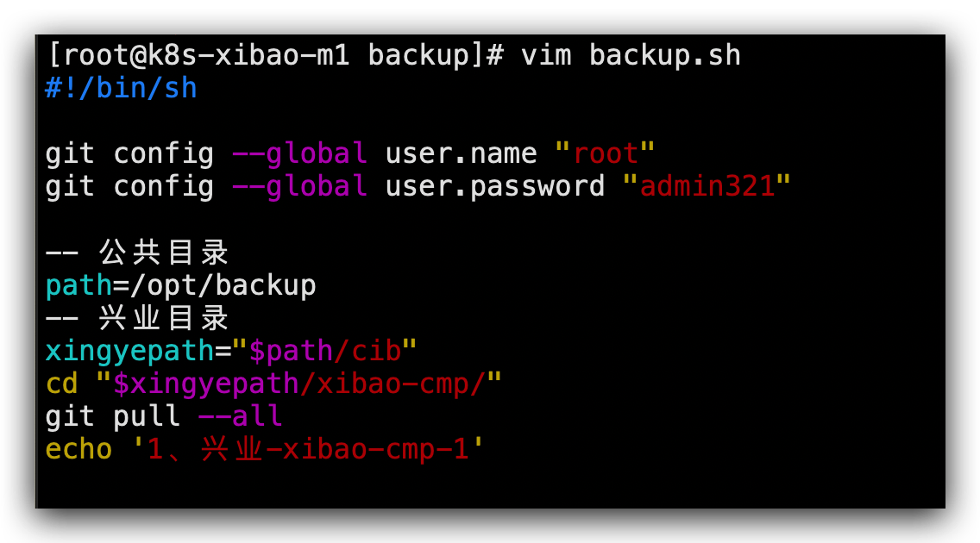The height and width of the screenshot is (543, 980).
Task: Click the "git pull" command text
Action: 112,416
